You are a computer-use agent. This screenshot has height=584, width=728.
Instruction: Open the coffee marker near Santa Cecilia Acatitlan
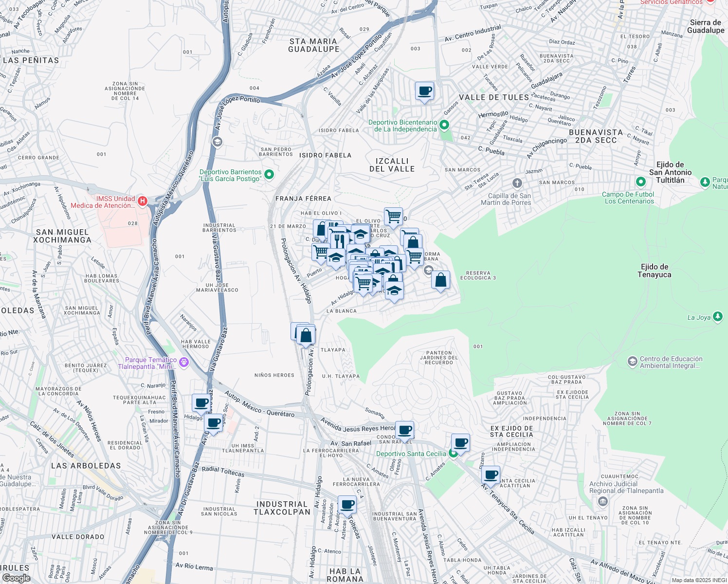pos(491,474)
